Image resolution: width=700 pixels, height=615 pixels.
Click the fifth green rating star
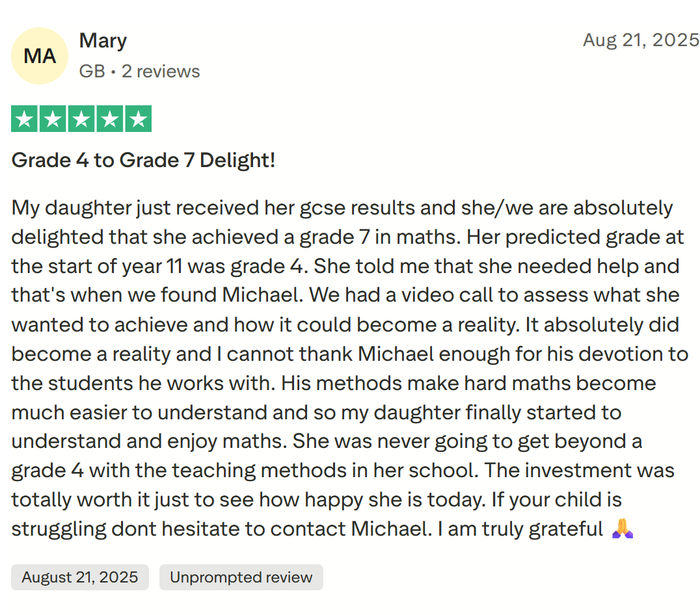[137, 119]
